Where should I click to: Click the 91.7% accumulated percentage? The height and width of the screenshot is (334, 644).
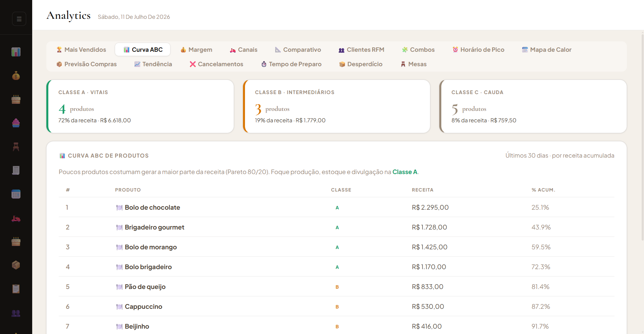click(540, 327)
